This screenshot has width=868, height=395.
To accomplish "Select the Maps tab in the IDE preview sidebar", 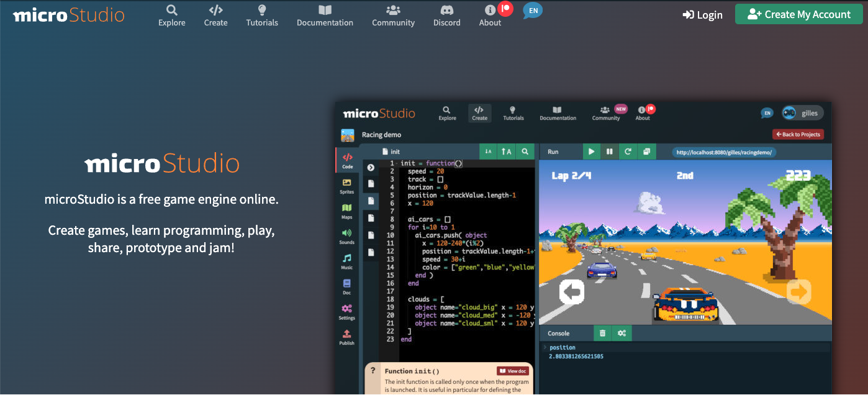I will coord(347,211).
